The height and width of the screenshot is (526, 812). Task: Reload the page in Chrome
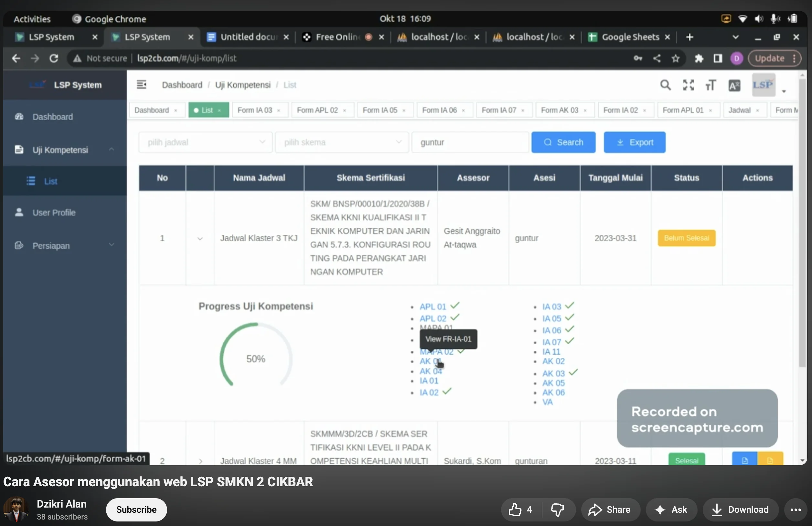pos(54,58)
